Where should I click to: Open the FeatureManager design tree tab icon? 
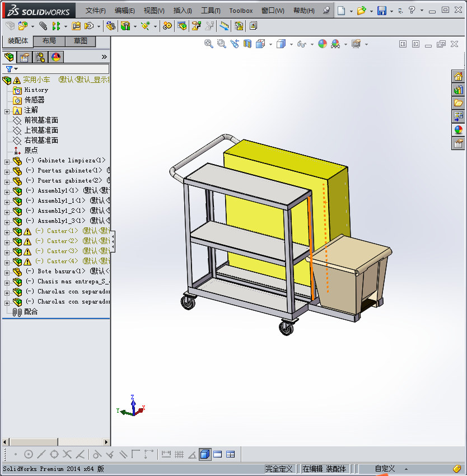9,57
